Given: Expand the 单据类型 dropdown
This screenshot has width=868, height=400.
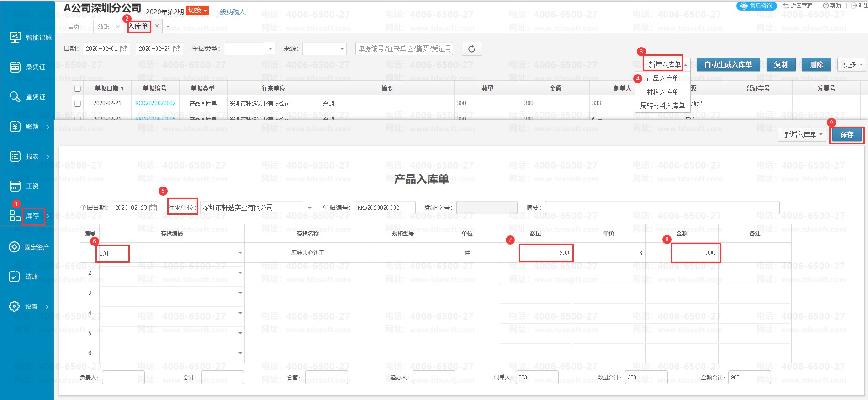Looking at the screenshot, I should point(270,48).
